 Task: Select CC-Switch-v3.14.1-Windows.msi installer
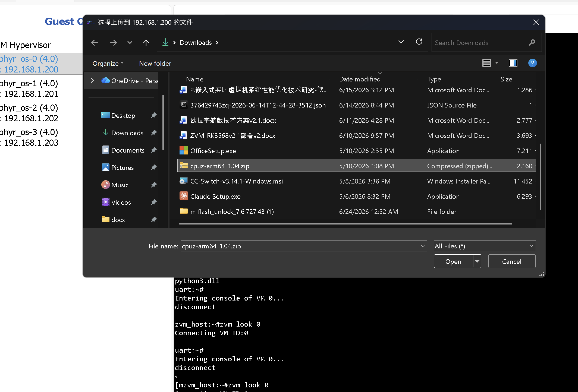(357, 181)
